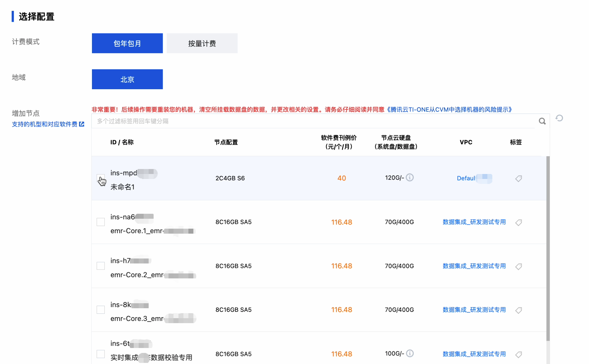Screen dimensions: 589x364
Task: Select the emr-Core.1 node checkbox
Action: [x=101, y=222]
